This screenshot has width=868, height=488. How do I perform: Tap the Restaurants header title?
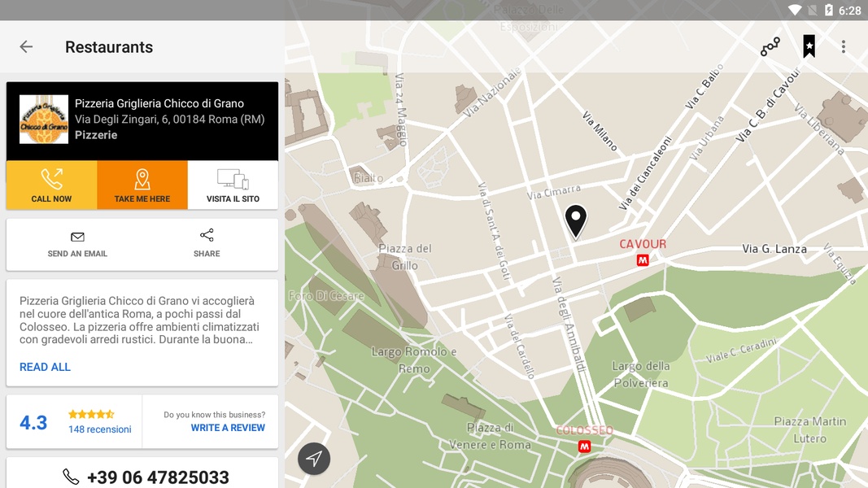pyautogui.click(x=109, y=47)
